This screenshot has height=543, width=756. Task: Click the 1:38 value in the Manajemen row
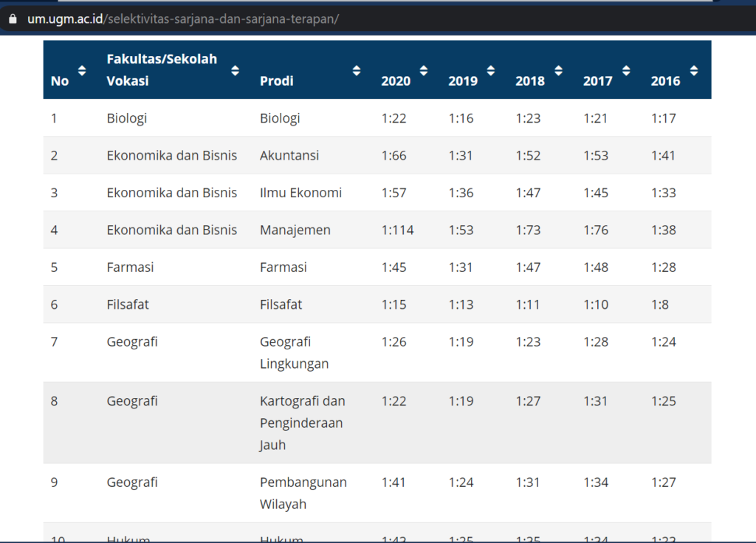click(664, 230)
